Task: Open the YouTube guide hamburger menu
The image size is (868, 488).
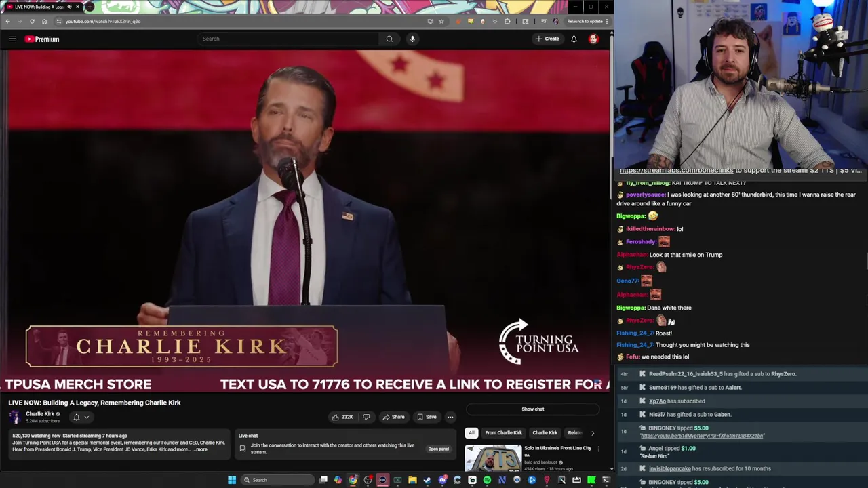Action: (x=12, y=39)
